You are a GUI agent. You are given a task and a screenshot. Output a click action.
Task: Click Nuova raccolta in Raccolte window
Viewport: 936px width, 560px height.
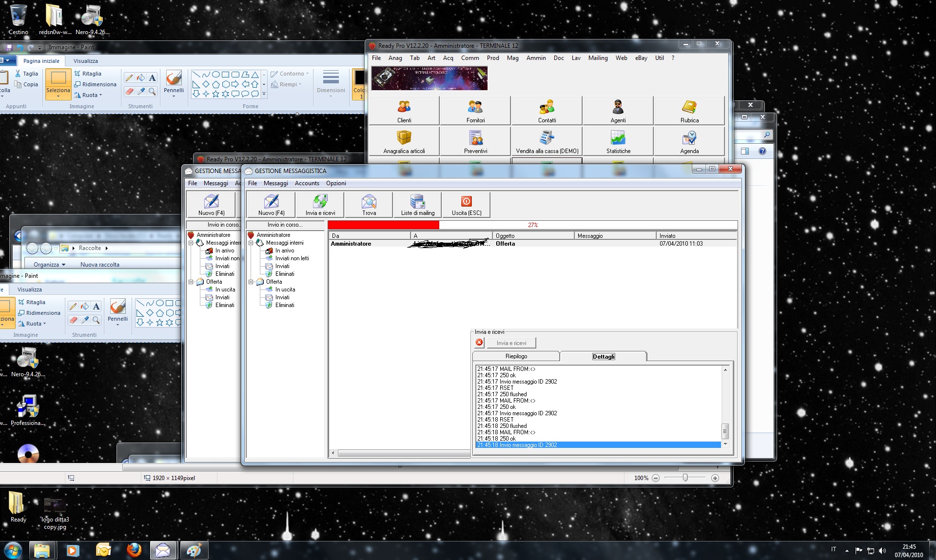100,265
